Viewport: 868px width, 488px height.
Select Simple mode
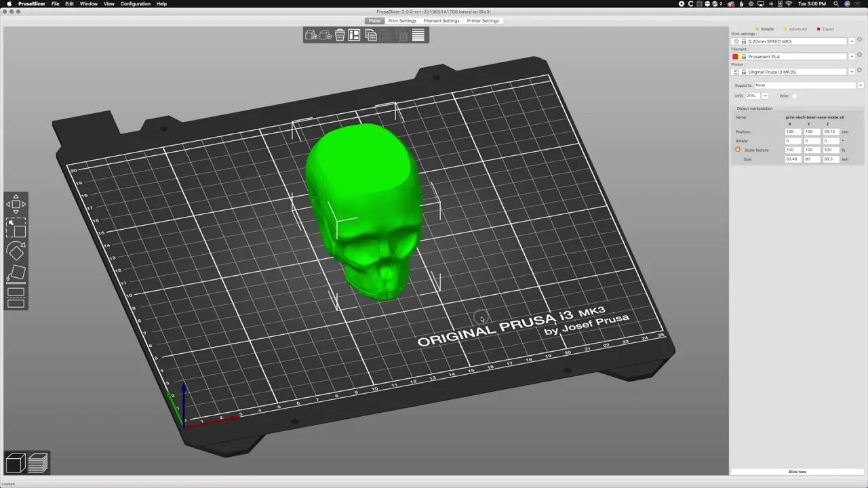(765, 29)
